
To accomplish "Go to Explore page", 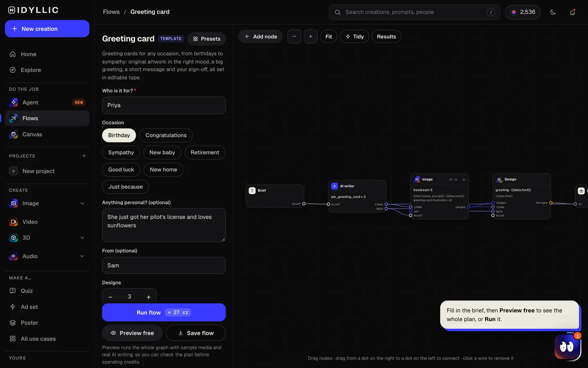I will tap(47, 70).
